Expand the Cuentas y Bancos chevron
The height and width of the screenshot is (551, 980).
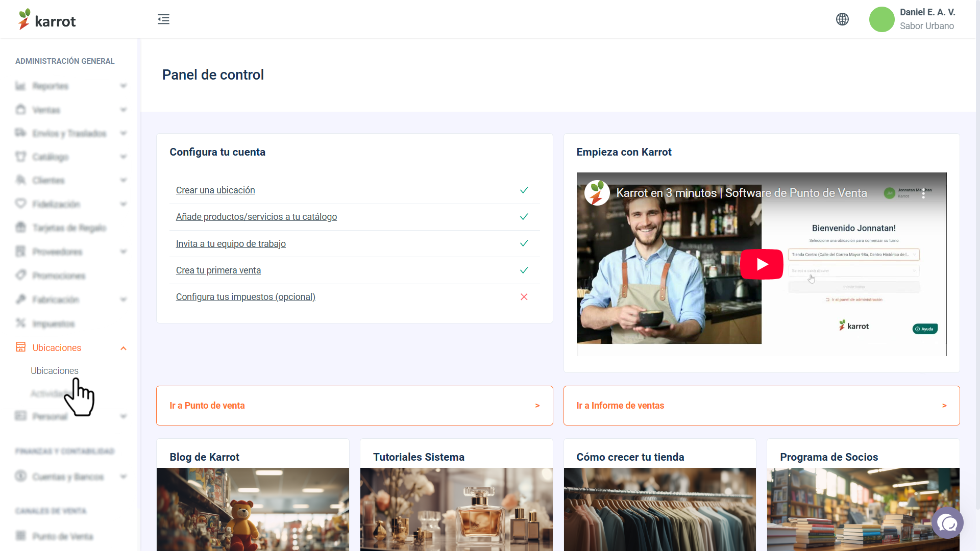(124, 477)
